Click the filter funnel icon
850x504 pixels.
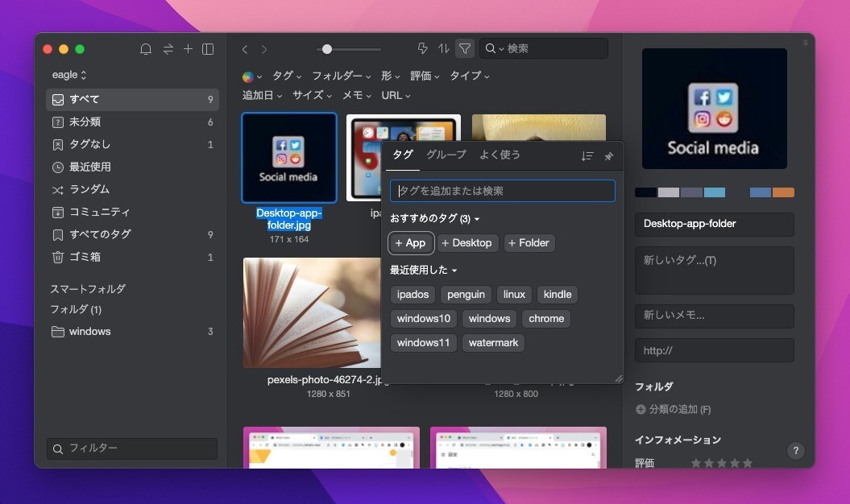(464, 49)
